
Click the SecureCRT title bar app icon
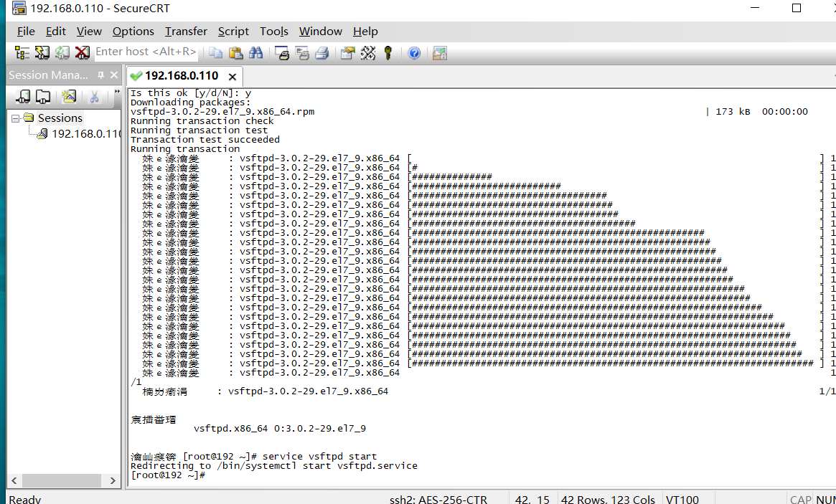(19, 8)
